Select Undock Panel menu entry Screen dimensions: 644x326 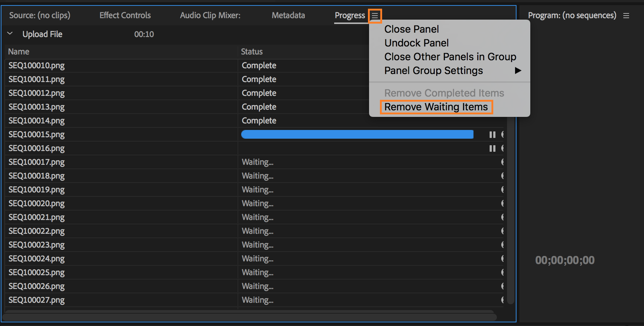tap(417, 43)
